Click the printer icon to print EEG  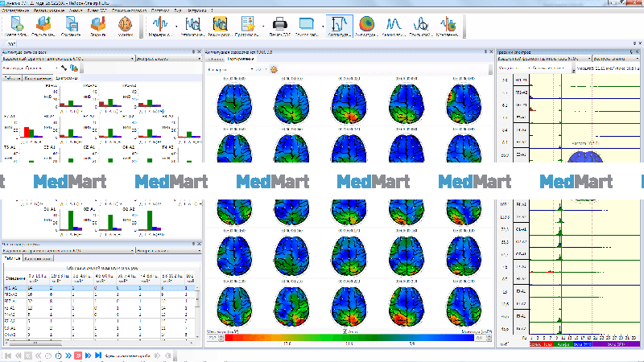279,25
